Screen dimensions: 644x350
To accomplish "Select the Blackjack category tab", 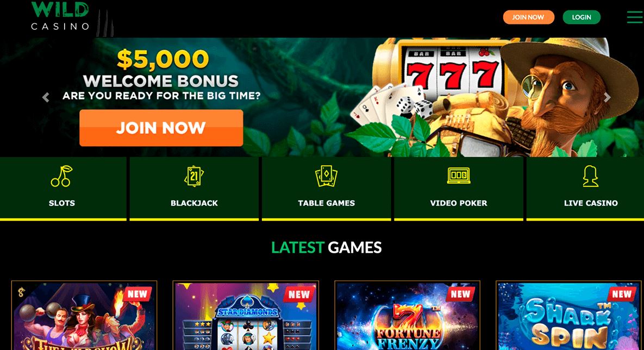I will click(x=194, y=189).
